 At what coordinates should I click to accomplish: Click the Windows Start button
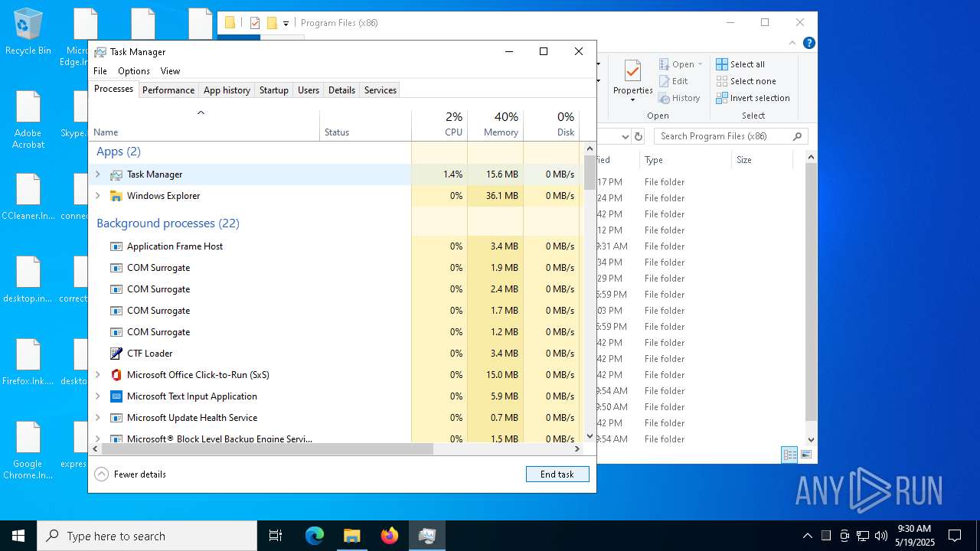(x=18, y=536)
